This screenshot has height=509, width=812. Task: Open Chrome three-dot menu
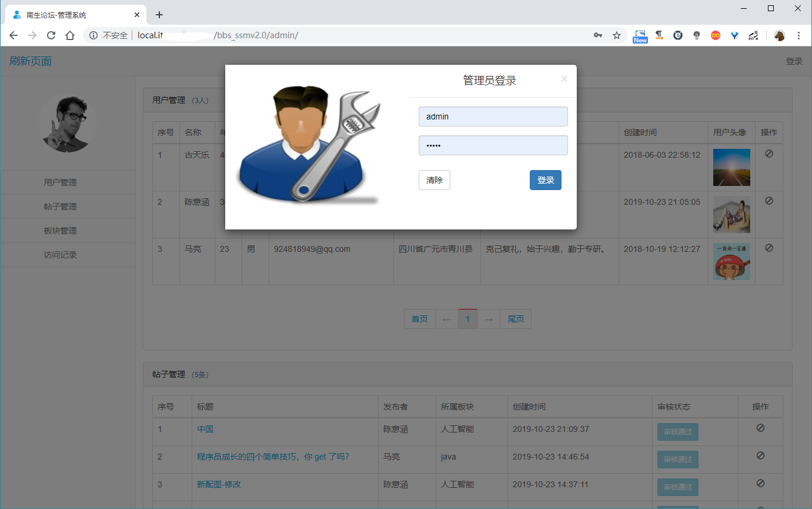798,35
